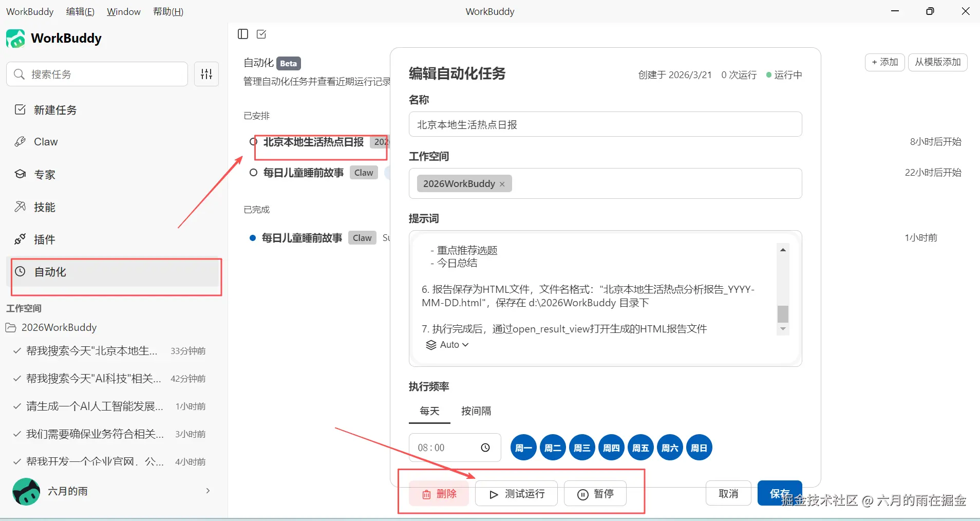Screen dimensions: 980x521
Task: Toggle 周四 weekday
Action: click(611, 448)
